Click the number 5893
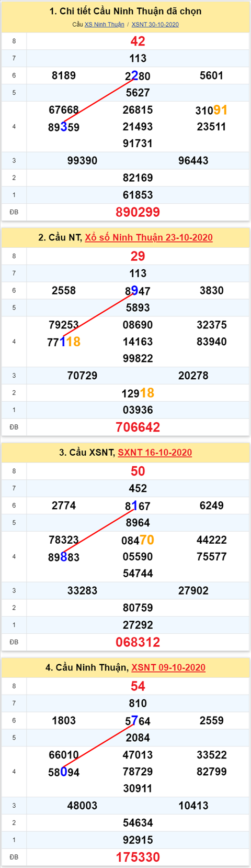251x868 pixels. (138, 307)
